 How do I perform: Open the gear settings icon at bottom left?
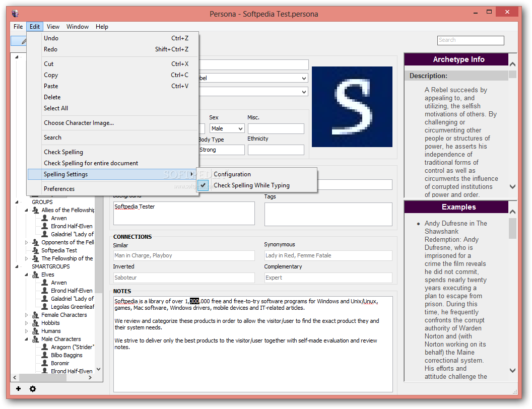33,389
